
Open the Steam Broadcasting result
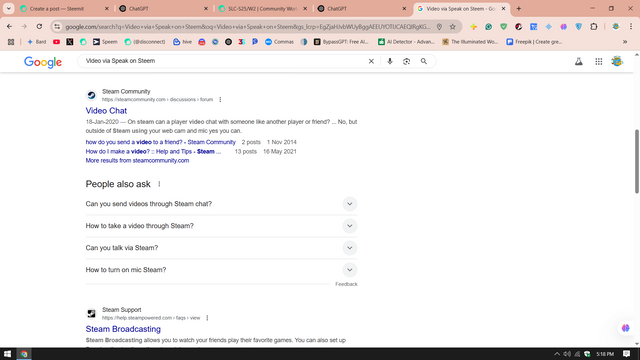tap(123, 329)
